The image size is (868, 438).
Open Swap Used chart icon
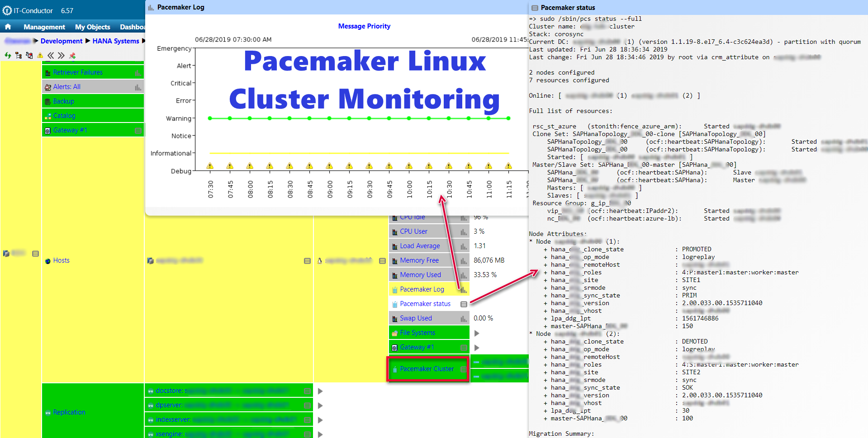click(x=464, y=318)
